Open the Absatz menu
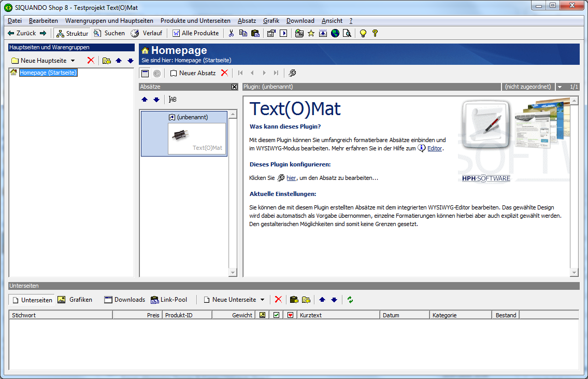Image resolution: width=588 pixels, height=379 pixels. [247, 21]
